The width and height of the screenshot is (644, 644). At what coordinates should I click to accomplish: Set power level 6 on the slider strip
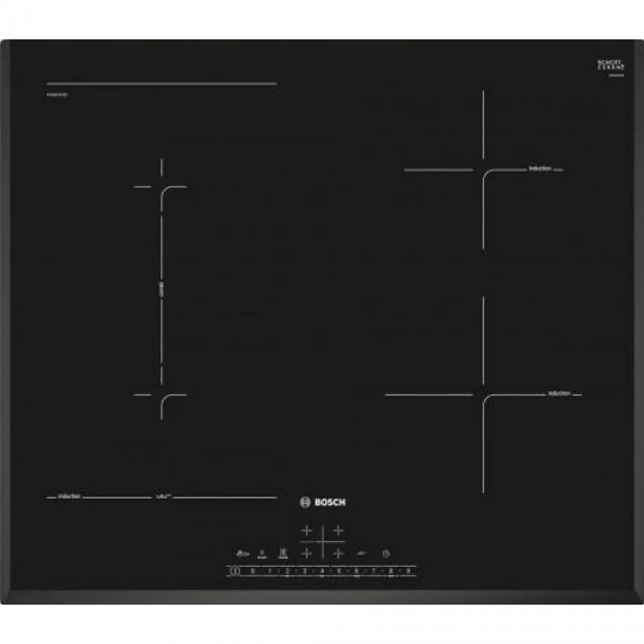(x=357, y=571)
